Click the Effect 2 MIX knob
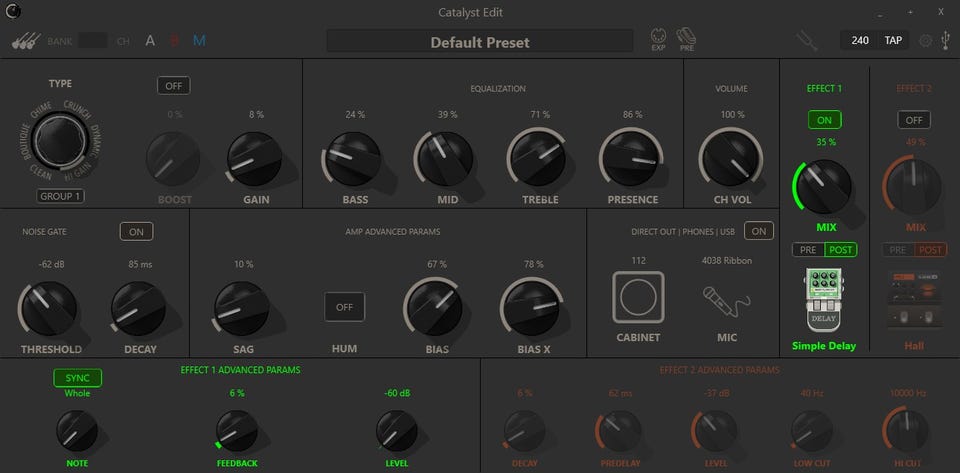This screenshot has width=960, height=473. [x=914, y=187]
